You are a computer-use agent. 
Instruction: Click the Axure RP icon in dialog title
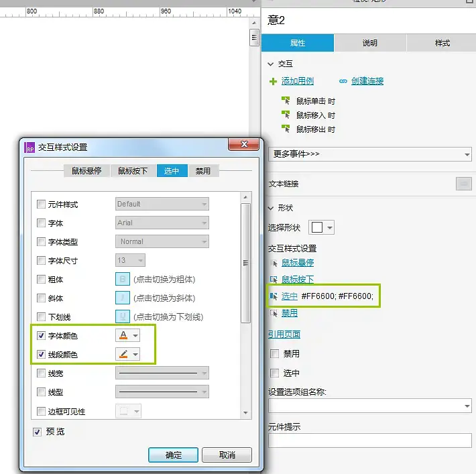pos(29,147)
